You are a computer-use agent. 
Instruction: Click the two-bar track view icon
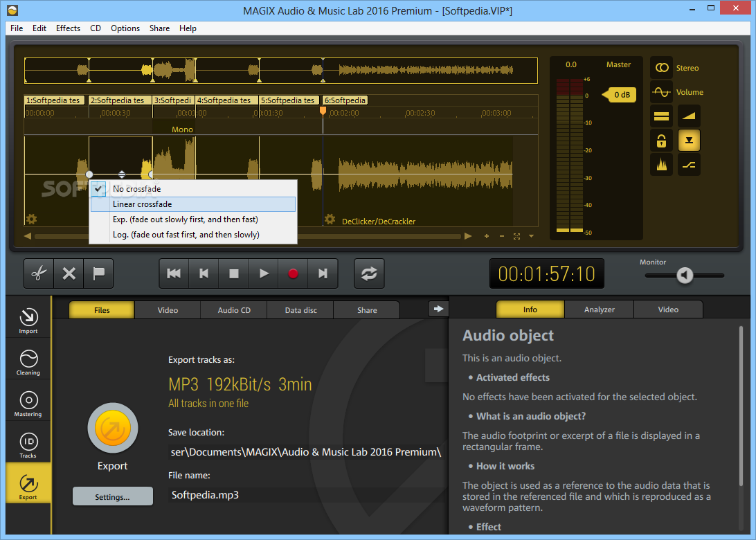point(662,116)
